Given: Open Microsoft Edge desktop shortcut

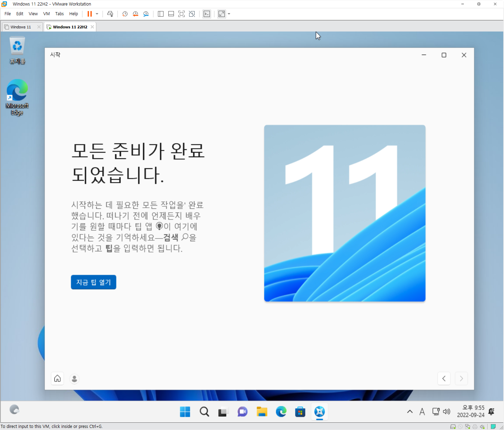Looking at the screenshot, I should 17,97.
